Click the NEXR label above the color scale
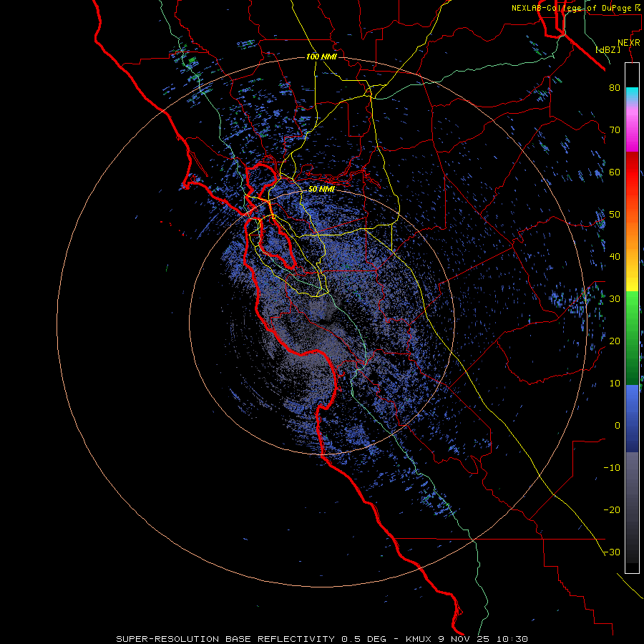 [629, 43]
